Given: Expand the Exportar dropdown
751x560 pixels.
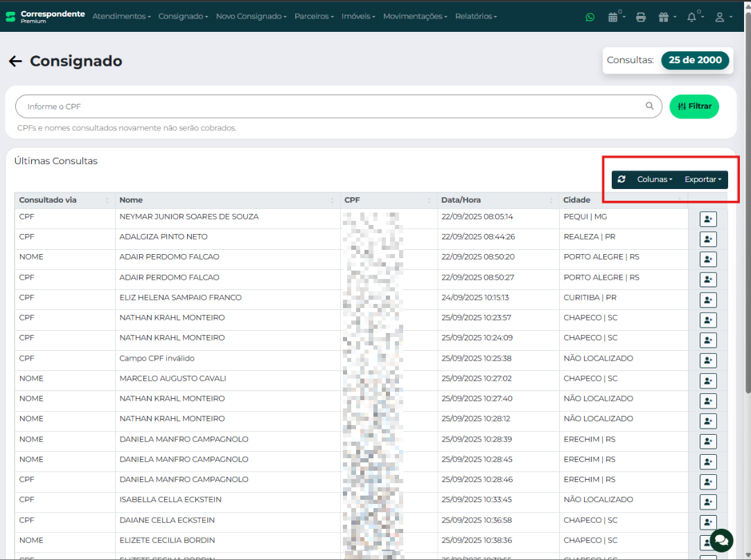Looking at the screenshot, I should click(x=703, y=179).
